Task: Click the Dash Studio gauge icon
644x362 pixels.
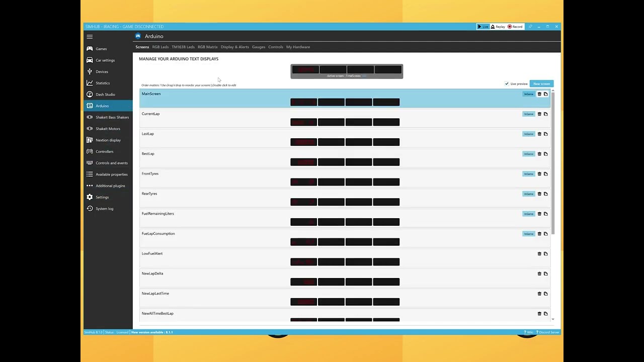Action: pos(90,95)
